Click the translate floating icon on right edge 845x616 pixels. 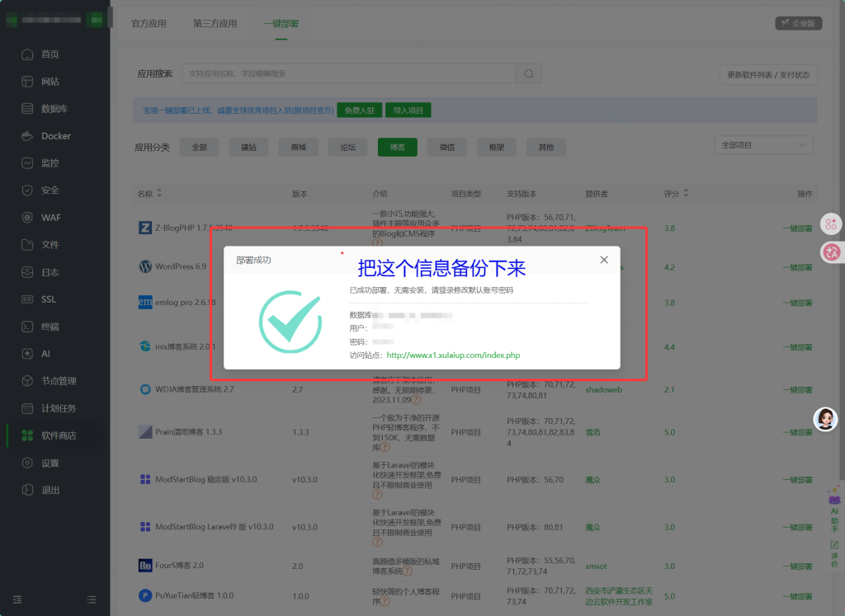click(831, 252)
